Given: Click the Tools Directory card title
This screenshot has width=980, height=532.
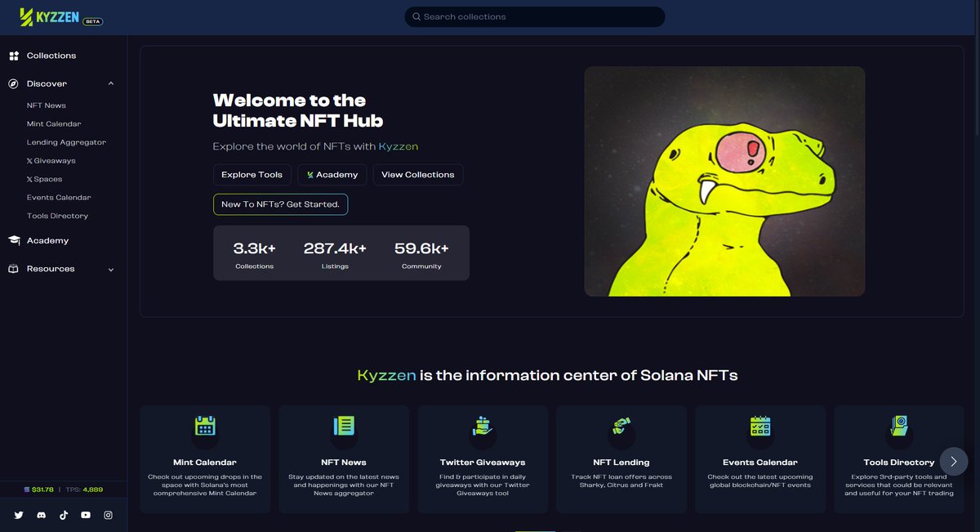Looking at the screenshot, I should (899, 463).
